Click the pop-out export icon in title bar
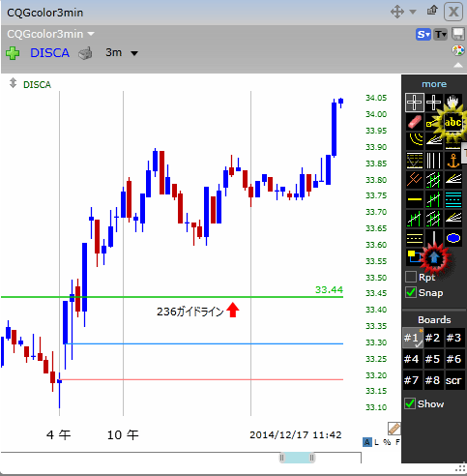Image resolution: width=467 pixels, height=476 pixels. (x=432, y=11)
